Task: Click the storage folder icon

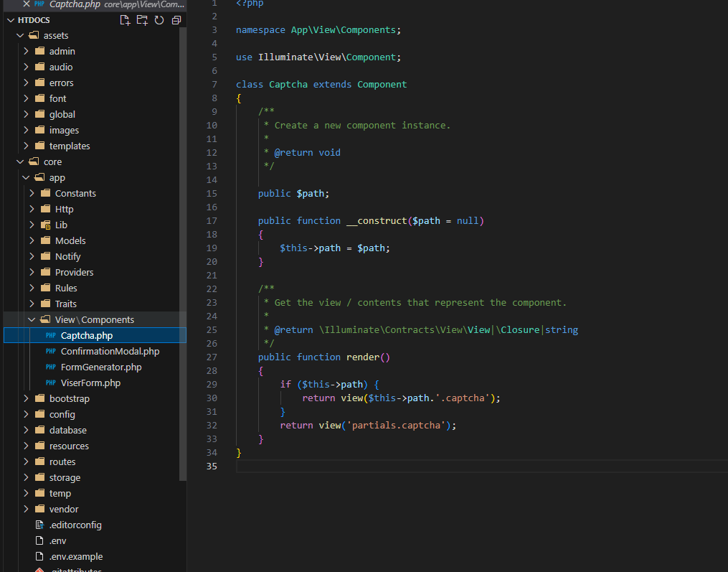Action: point(40,477)
